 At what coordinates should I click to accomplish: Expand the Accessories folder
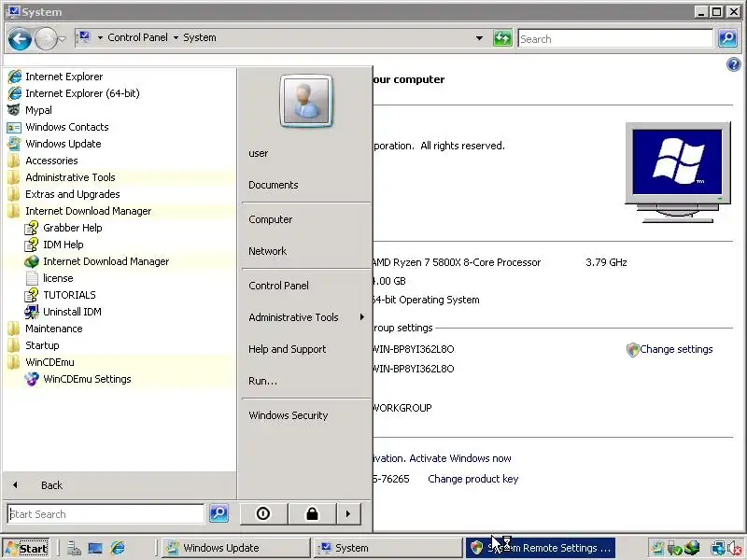click(51, 161)
